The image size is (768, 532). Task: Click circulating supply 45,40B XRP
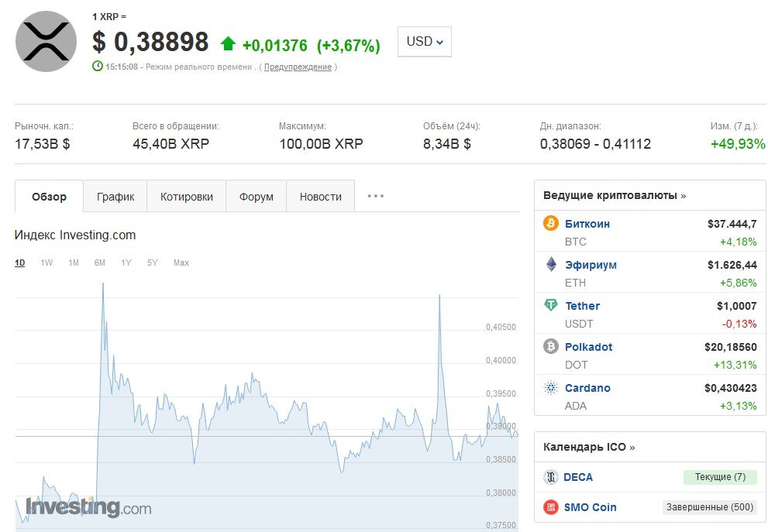pos(171,144)
